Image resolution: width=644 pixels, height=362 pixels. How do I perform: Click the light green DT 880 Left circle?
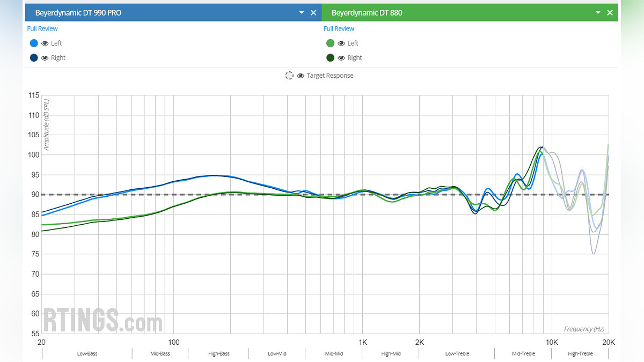click(331, 43)
